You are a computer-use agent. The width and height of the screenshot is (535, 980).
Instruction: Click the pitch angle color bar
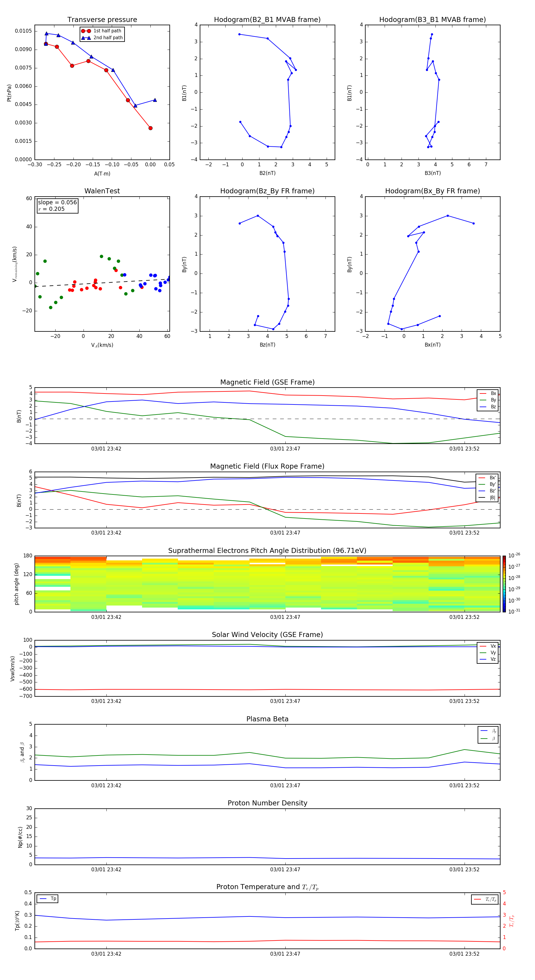tap(504, 584)
